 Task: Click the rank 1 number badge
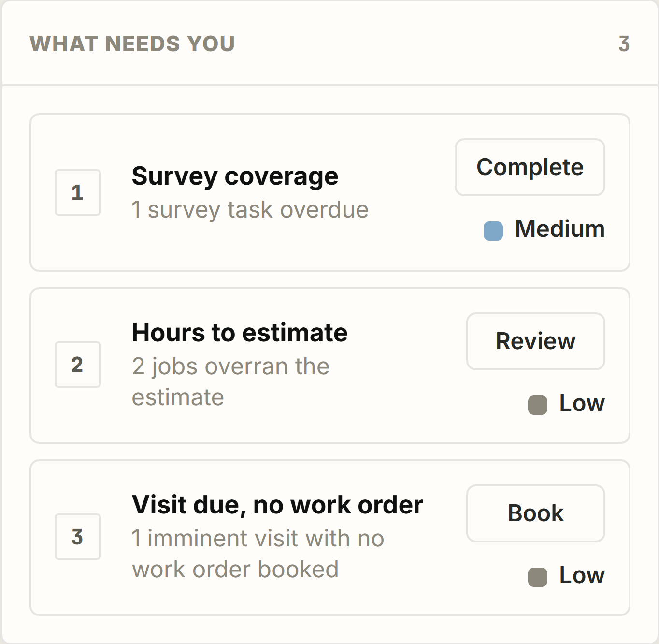78,192
